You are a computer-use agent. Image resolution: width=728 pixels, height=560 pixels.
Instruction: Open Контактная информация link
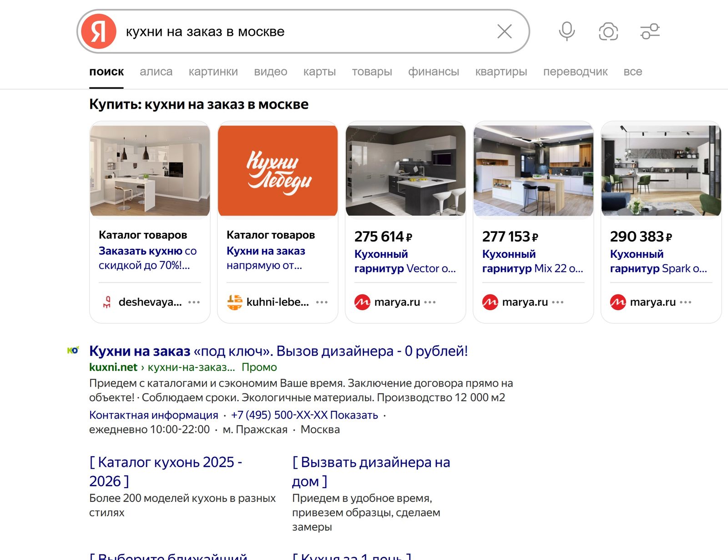click(154, 415)
